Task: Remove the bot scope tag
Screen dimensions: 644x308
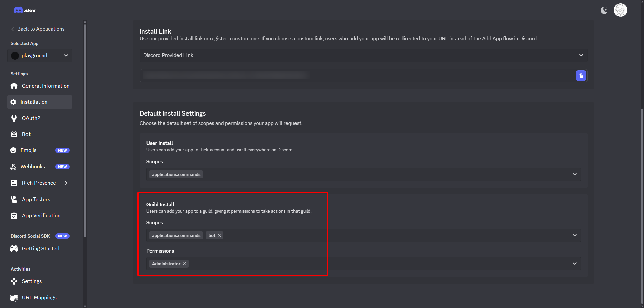Action: (219, 235)
